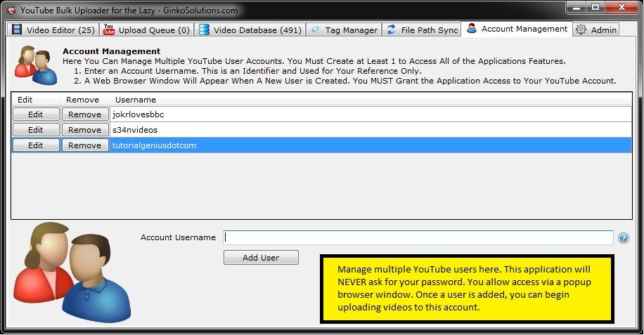Screen dimensions: 644x335
Task: Click the YouTube logo icon on Upload Queue tab
Action: (x=109, y=29)
